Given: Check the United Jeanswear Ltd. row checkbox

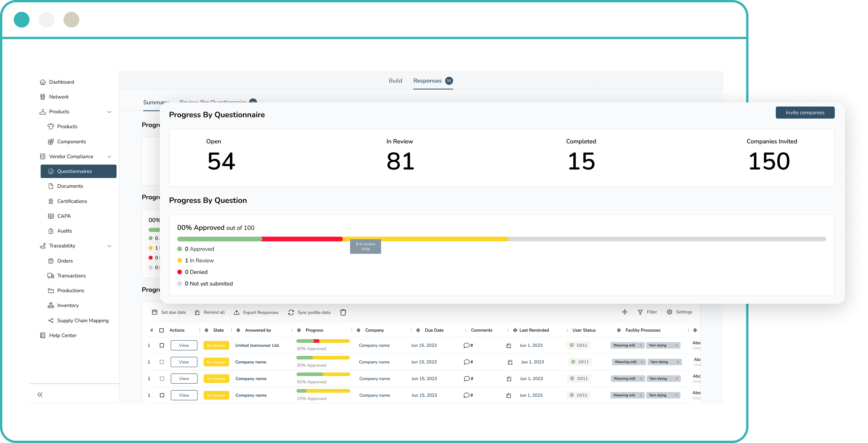Looking at the screenshot, I should pos(162,345).
